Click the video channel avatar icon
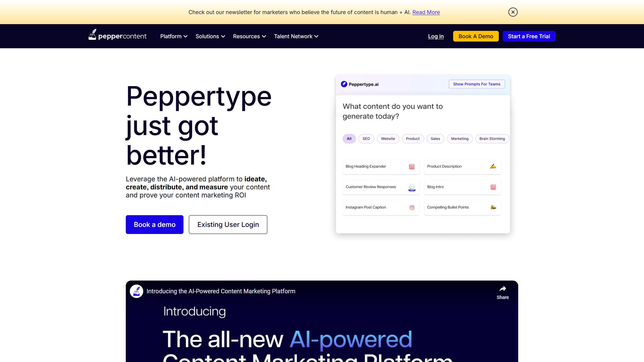This screenshot has width=644, height=362. (137, 291)
